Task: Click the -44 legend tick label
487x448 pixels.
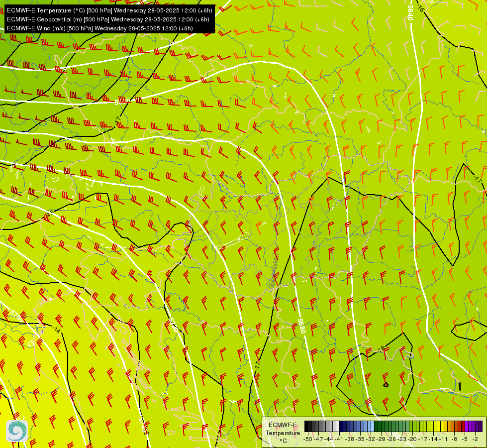Action: click(x=329, y=439)
